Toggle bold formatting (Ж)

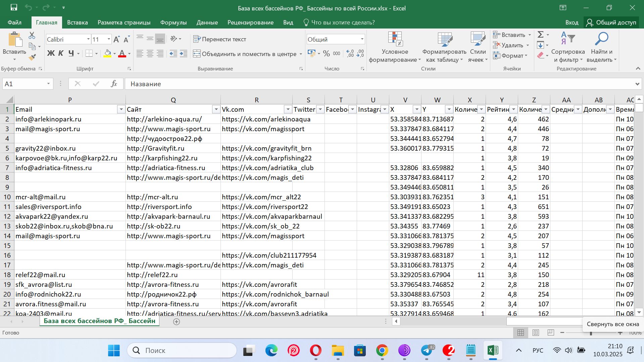pyautogui.click(x=51, y=53)
